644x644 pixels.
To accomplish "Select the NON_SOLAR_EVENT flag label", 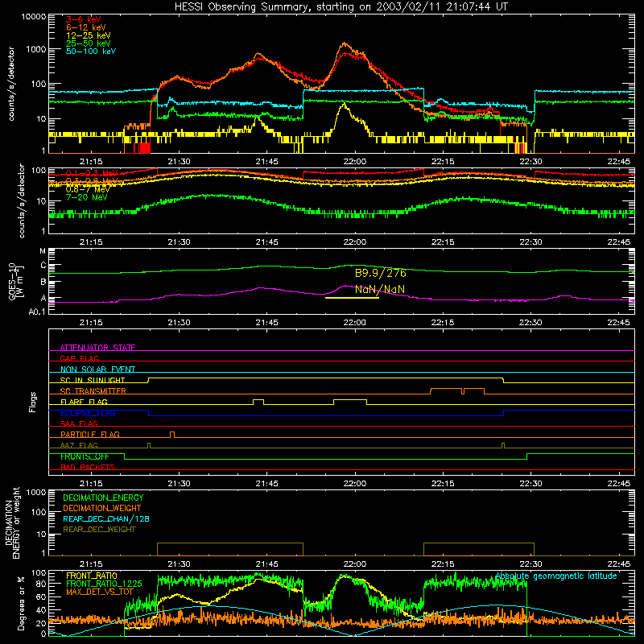I will (97, 369).
